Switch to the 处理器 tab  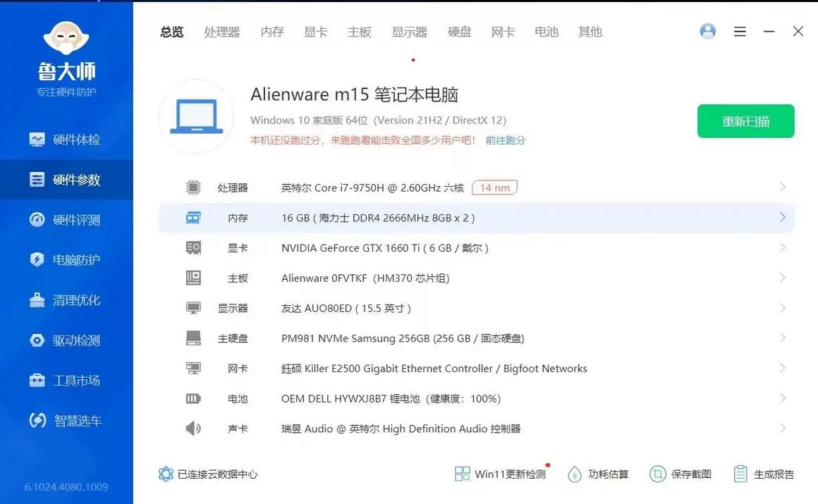221,32
